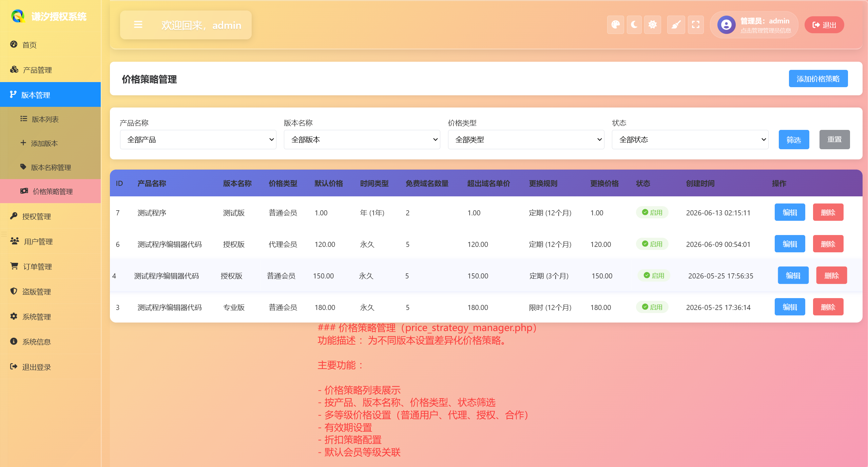The width and height of the screenshot is (868, 467).
Task: Go to 版本列表 submenu item
Action: pyautogui.click(x=50, y=119)
